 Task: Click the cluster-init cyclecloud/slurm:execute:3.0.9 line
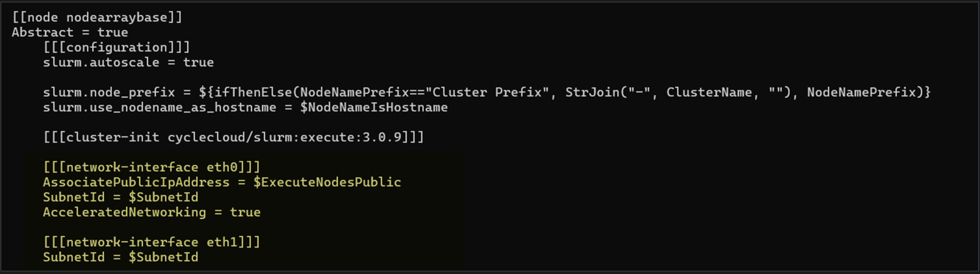[x=233, y=138]
